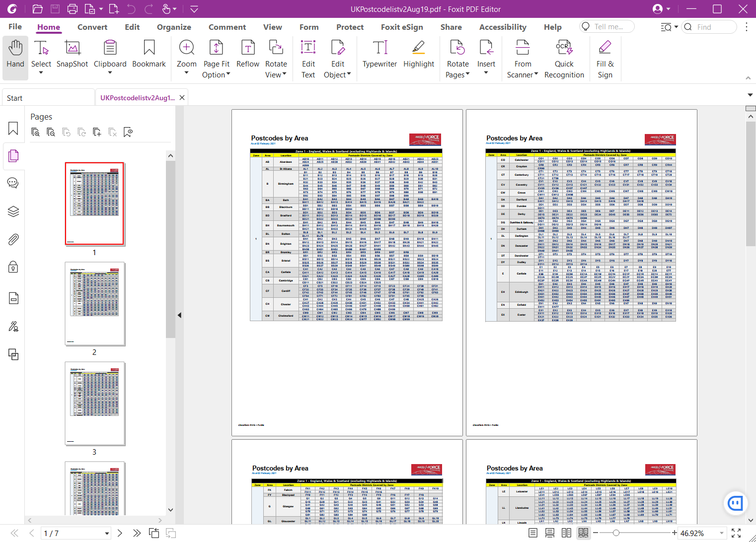Open the AI assistant chat bubble

pos(736,503)
